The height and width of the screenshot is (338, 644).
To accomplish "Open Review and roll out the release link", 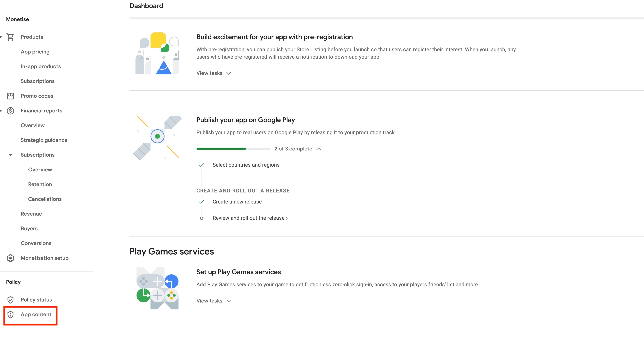I will point(250,218).
